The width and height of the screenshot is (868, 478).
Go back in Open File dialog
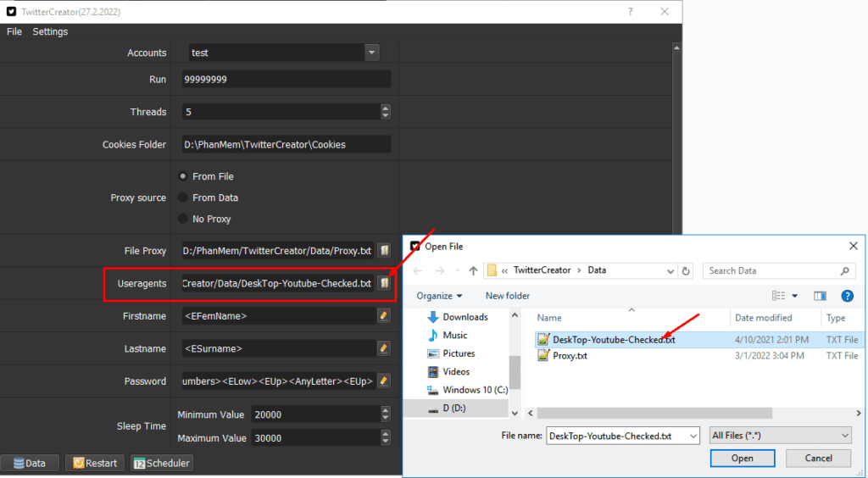point(418,271)
